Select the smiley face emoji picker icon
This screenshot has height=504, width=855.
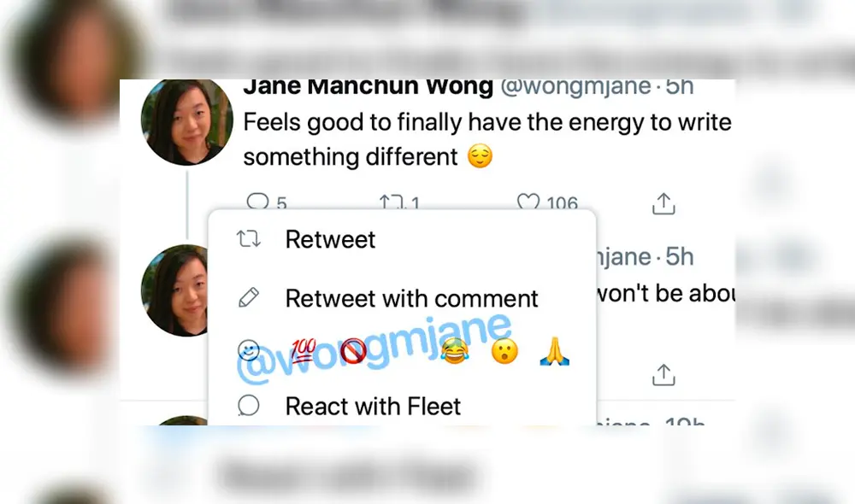click(x=248, y=350)
